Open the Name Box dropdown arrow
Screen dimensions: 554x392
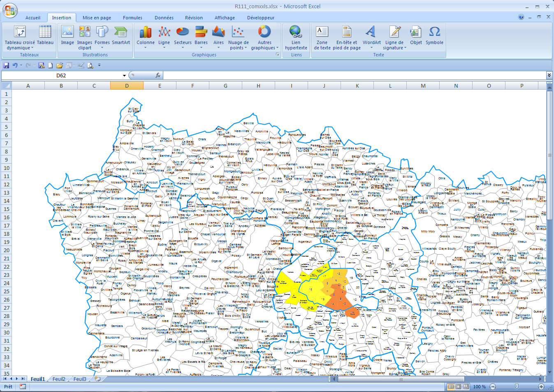tap(124, 76)
